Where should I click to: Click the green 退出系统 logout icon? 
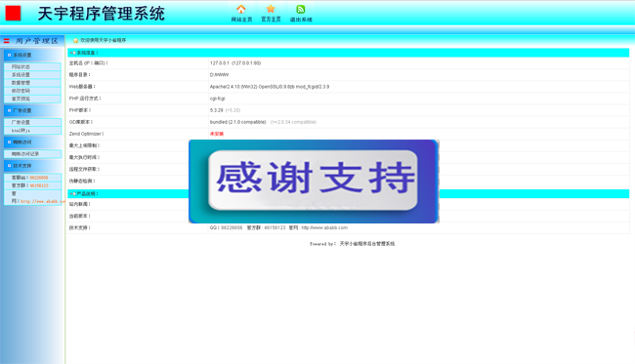coord(301,9)
